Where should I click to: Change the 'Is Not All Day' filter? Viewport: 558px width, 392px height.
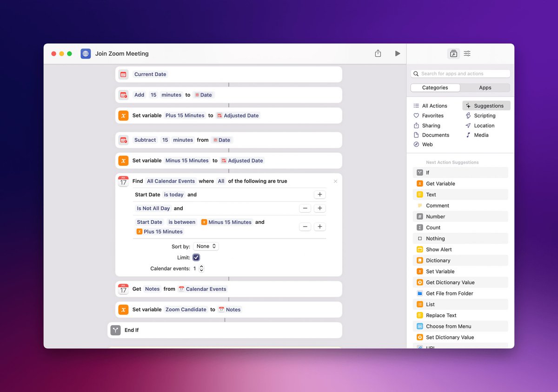(153, 209)
